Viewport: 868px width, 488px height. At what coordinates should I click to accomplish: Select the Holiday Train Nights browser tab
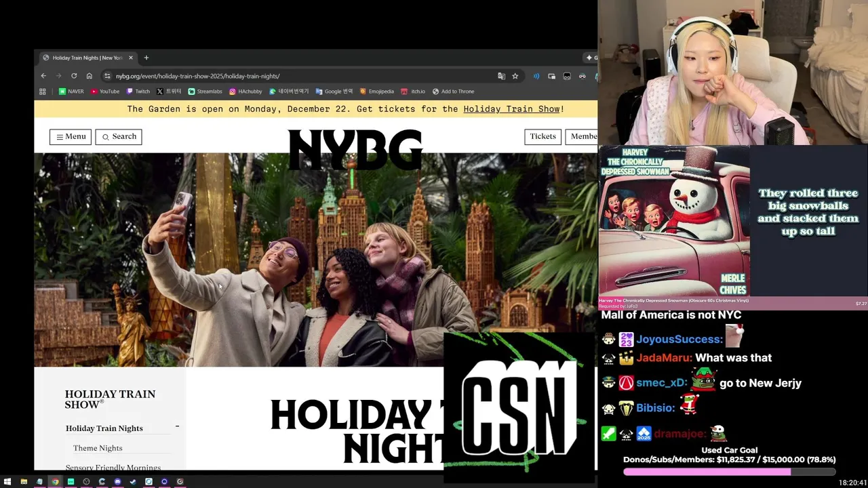[x=87, y=58]
